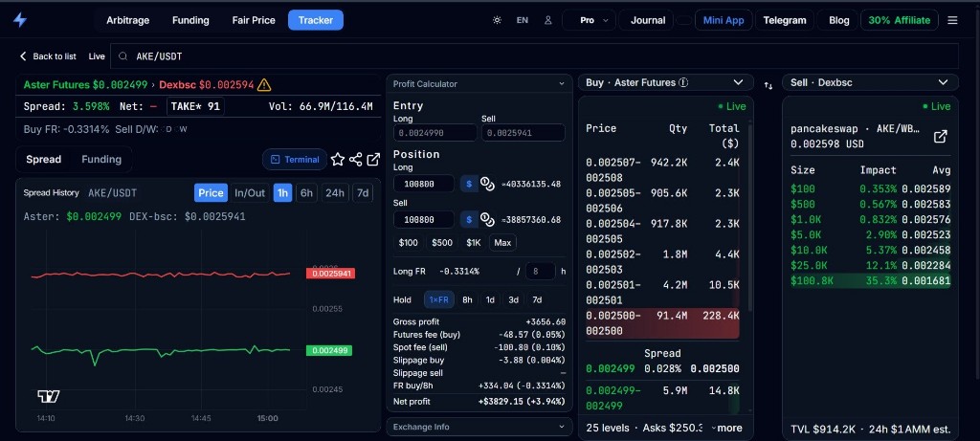This screenshot has width=980, height=441.
Task: Set hold period to 1d
Action: tap(491, 299)
